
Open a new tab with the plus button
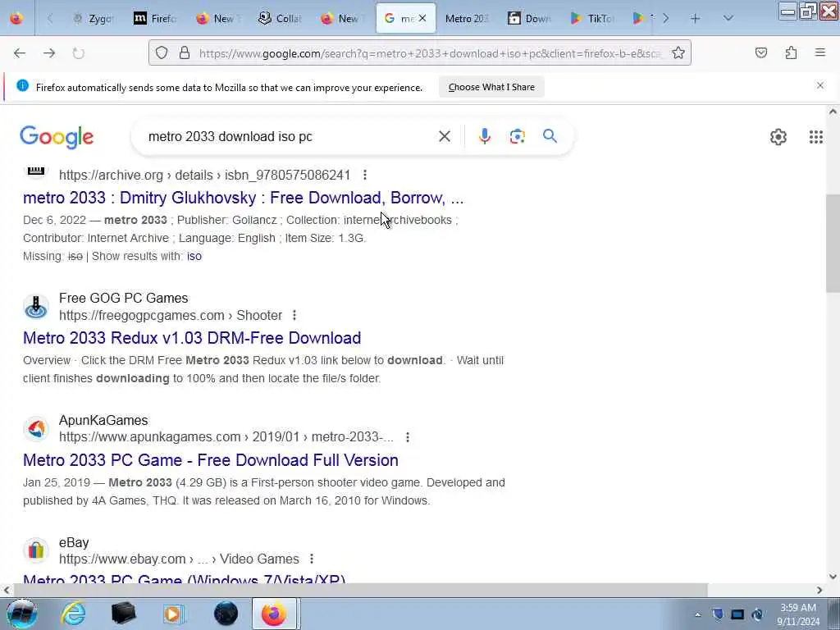696,19
